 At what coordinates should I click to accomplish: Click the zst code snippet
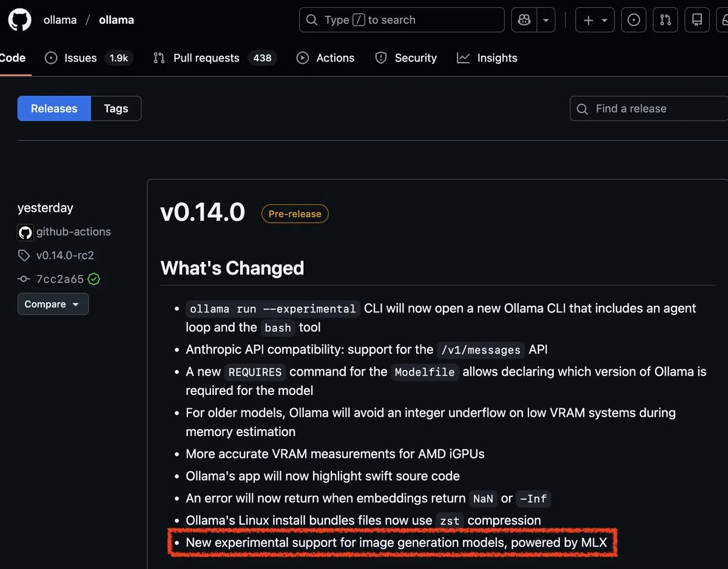(450, 520)
